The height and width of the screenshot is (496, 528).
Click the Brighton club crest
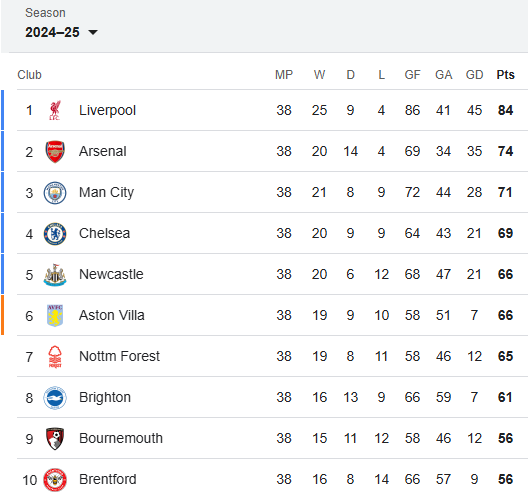pyautogui.click(x=55, y=398)
